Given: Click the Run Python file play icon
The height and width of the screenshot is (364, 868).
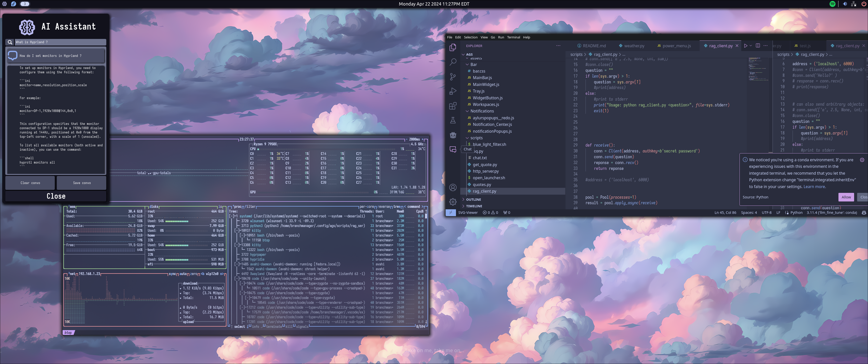Looking at the screenshot, I should pyautogui.click(x=745, y=45).
